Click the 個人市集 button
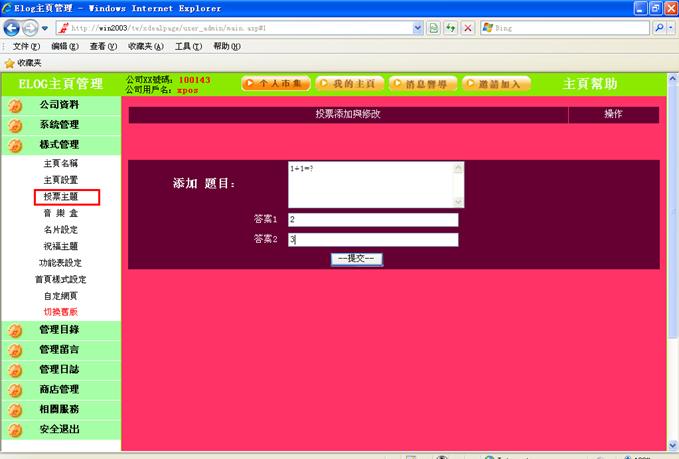679x459 pixels. tap(276, 84)
